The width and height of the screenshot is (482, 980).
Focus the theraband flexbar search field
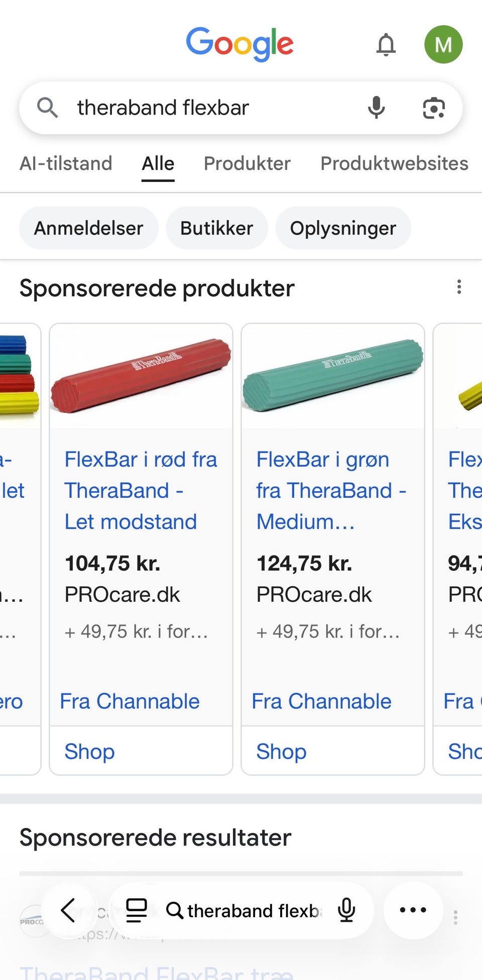211,108
